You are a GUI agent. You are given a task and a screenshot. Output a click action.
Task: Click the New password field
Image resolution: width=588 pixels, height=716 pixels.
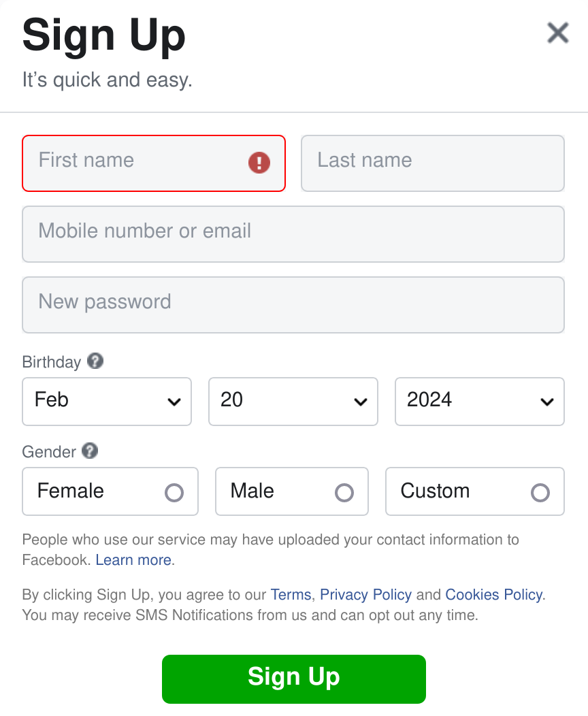tap(293, 304)
